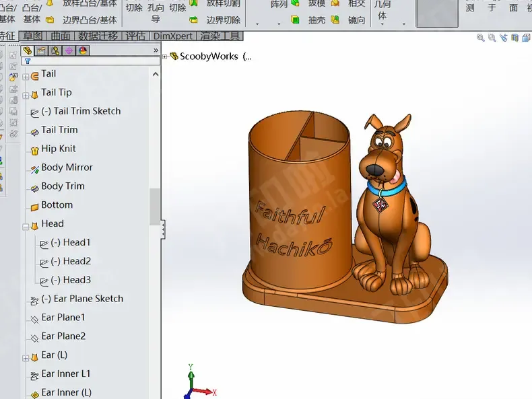This screenshot has width=532, height=399.
Task: Click the 边界凸台/基体 button
Action: pos(90,20)
